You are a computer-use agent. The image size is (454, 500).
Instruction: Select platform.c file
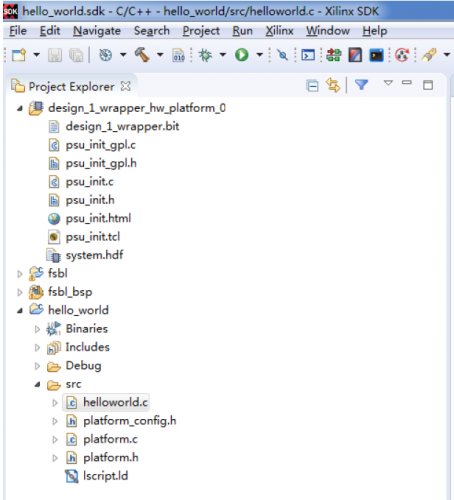click(x=110, y=439)
